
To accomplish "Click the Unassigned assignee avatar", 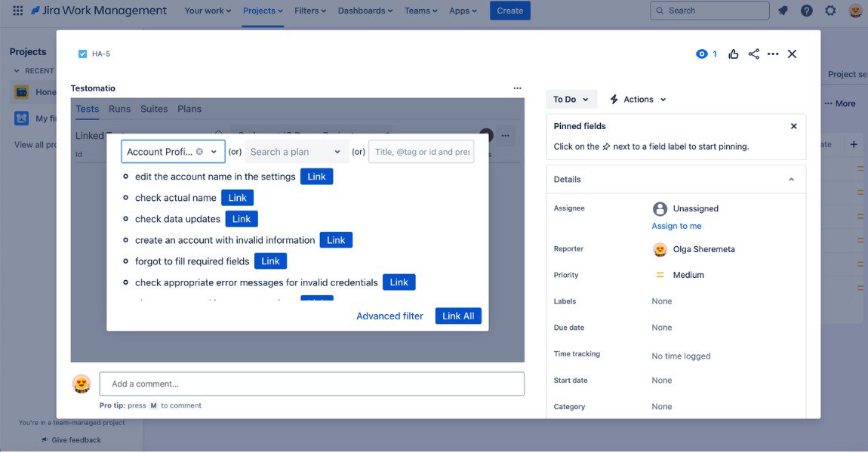I will click(660, 209).
